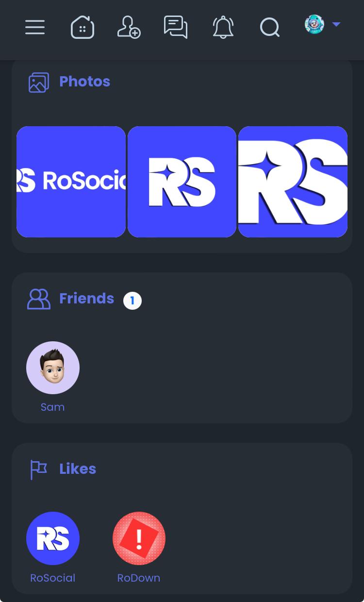The height and width of the screenshot is (602, 364).
Task: Open the Friends heading link
Action: click(x=86, y=299)
